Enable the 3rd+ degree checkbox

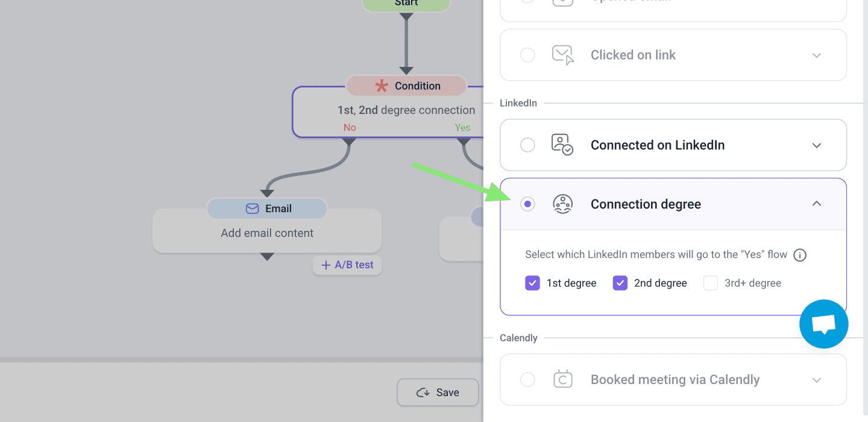click(x=711, y=283)
